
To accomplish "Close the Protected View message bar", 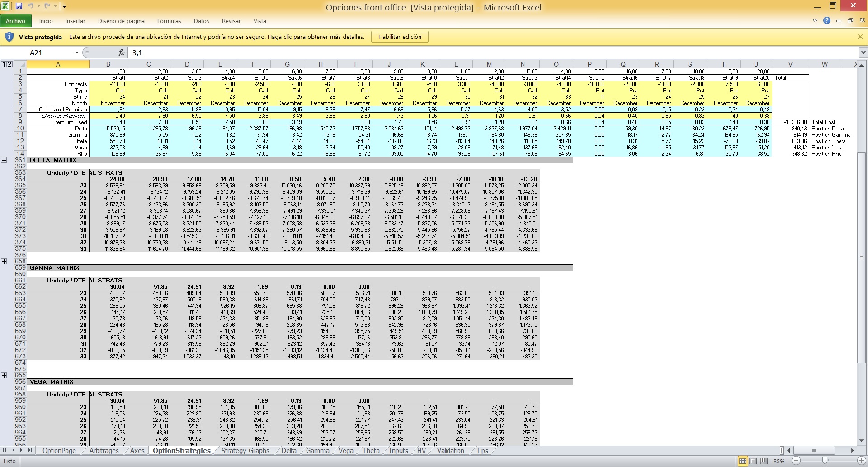I will click(x=860, y=37).
